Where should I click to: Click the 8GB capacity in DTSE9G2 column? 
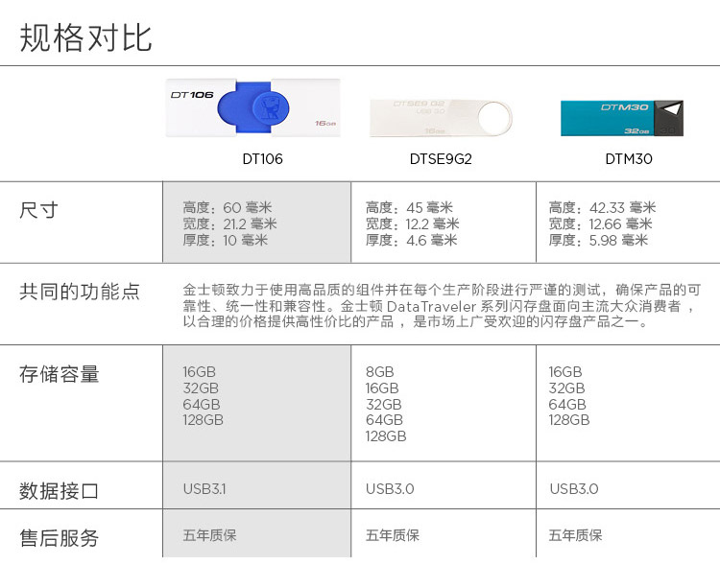[380, 371]
